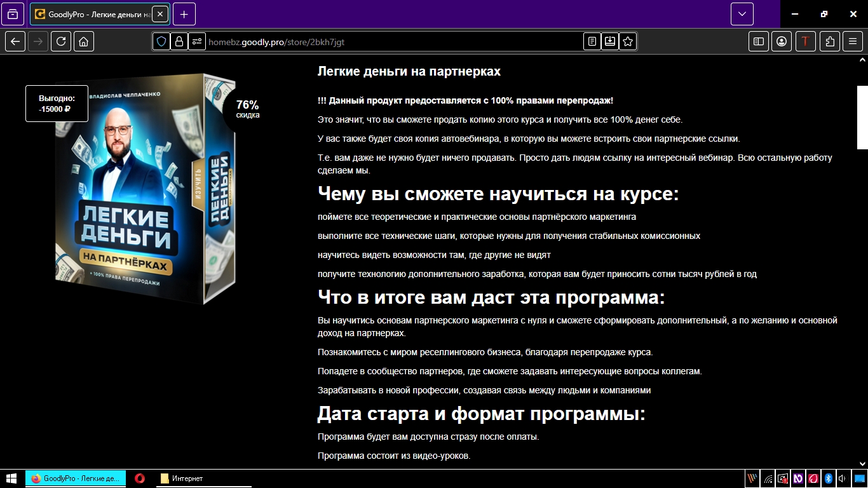Open the account profile icon on the toolbar
This screenshot has height=488, width=868.
782,41
